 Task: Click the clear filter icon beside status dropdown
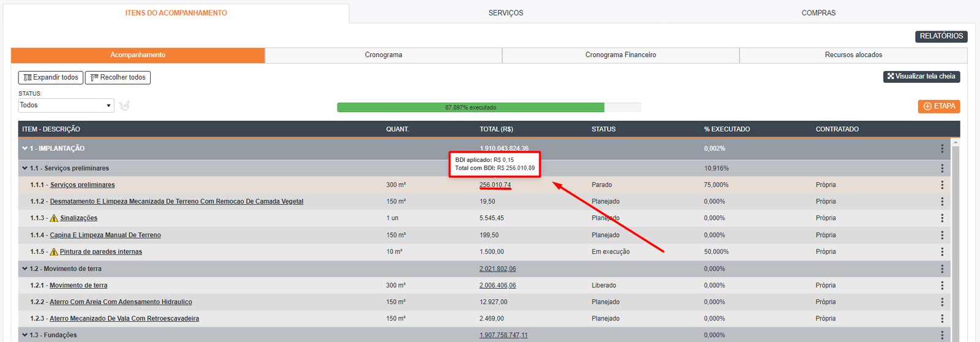point(124,105)
